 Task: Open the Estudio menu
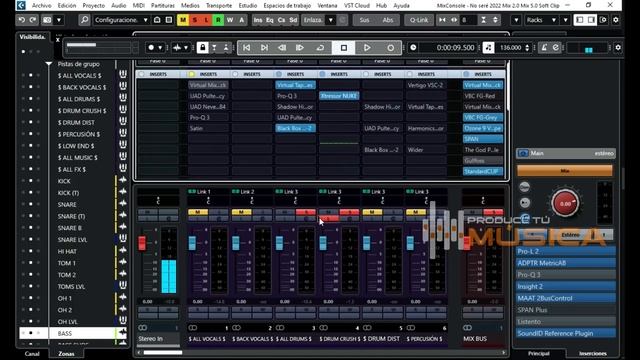pyautogui.click(x=248, y=5)
